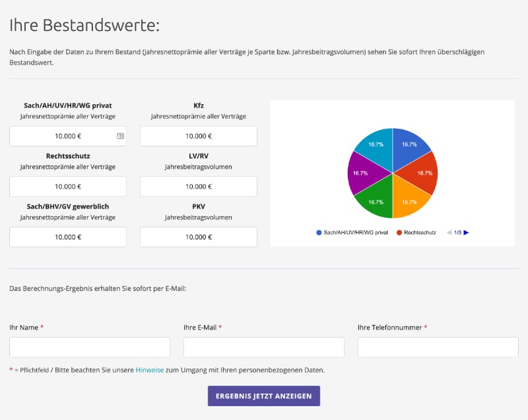Image resolution: width=528 pixels, height=420 pixels.
Task: Click the orange pie chart segment
Action: [409, 198]
